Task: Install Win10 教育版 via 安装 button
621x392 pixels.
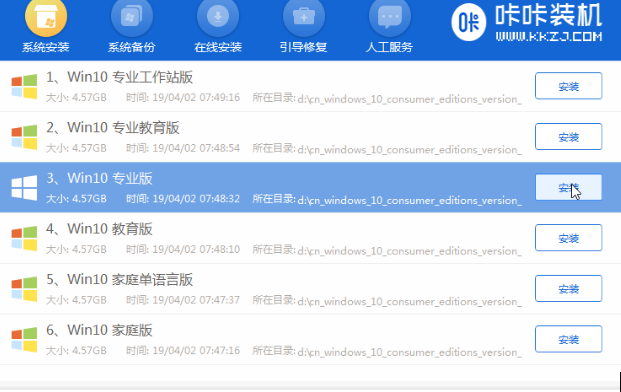Action: [568, 238]
